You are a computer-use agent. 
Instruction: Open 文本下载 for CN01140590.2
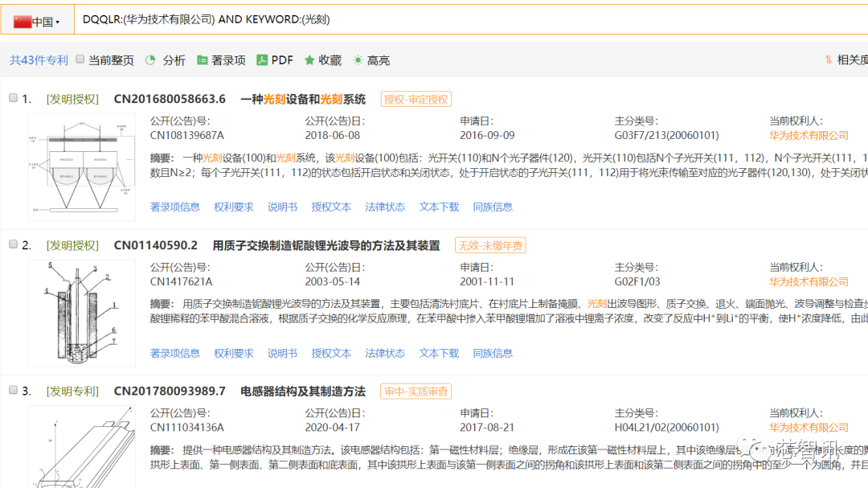tap(439, 354)
